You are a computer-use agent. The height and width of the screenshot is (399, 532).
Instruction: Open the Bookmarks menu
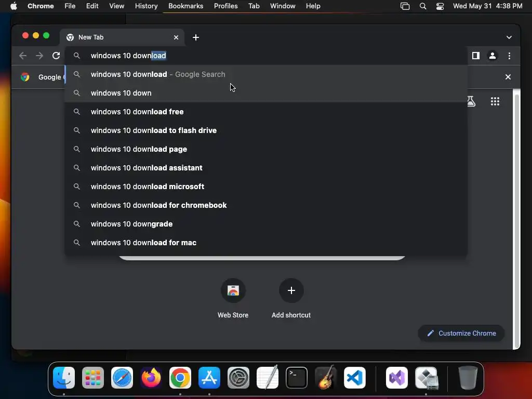point(186,6)
